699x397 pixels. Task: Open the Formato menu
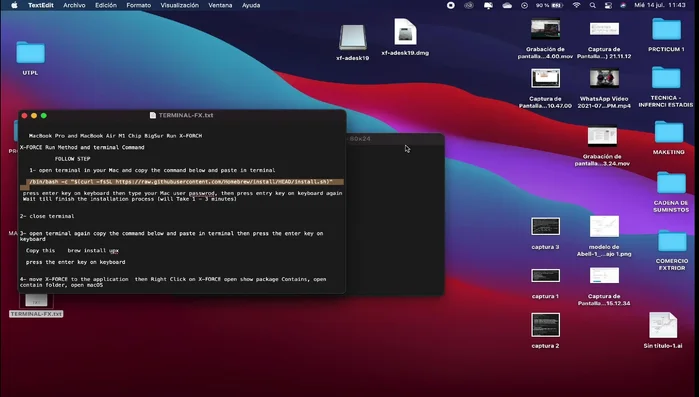tap(139, 5)
